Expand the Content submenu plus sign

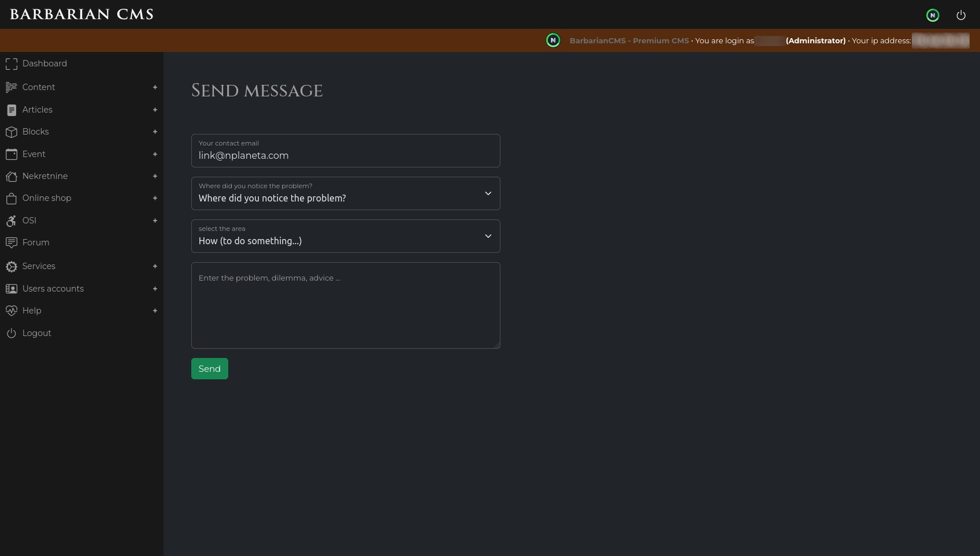point(155,87)
